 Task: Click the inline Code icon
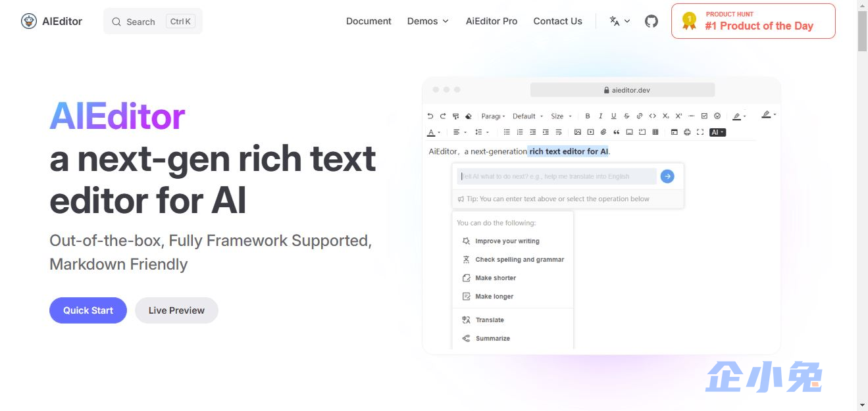click(x=652, y=116)
